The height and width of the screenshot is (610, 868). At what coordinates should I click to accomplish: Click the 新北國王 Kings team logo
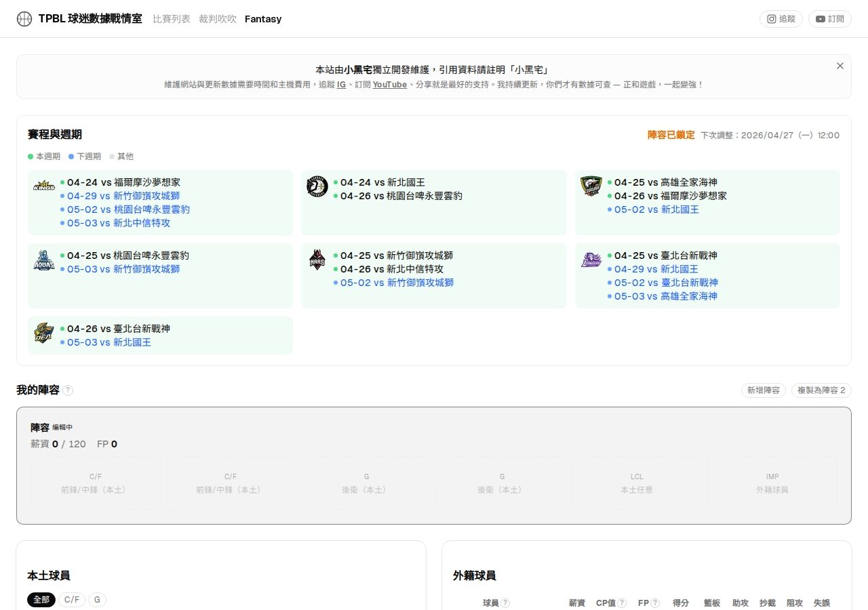click(43, 184)
